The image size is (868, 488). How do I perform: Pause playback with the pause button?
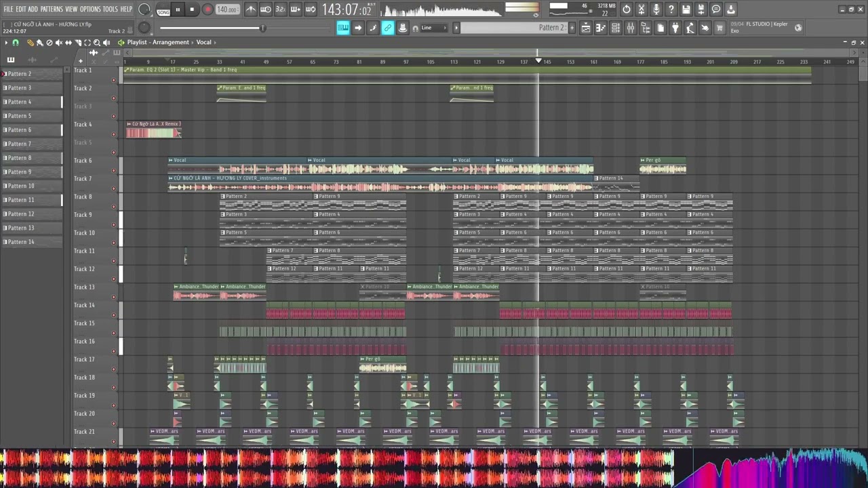click(x=178, y=9)
